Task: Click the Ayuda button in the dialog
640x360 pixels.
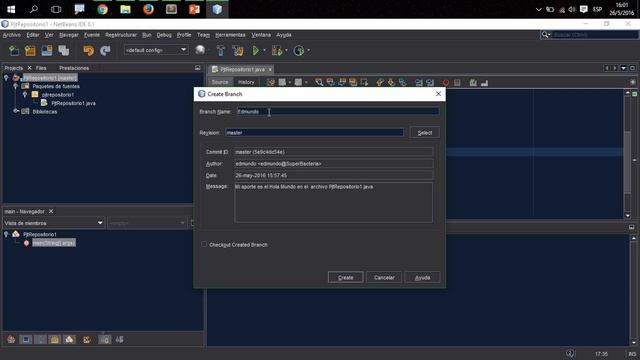Action: (422, 278)
